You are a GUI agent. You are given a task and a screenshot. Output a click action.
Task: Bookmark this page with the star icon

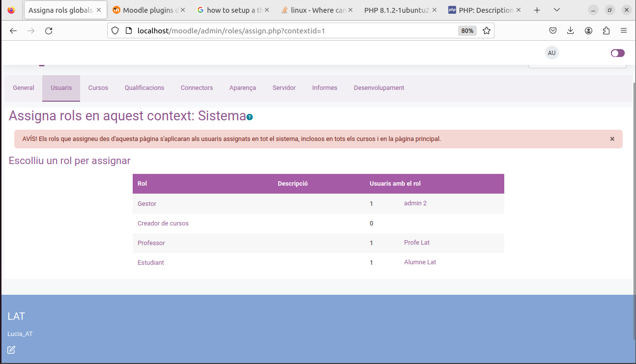click(x=487, y=30)
